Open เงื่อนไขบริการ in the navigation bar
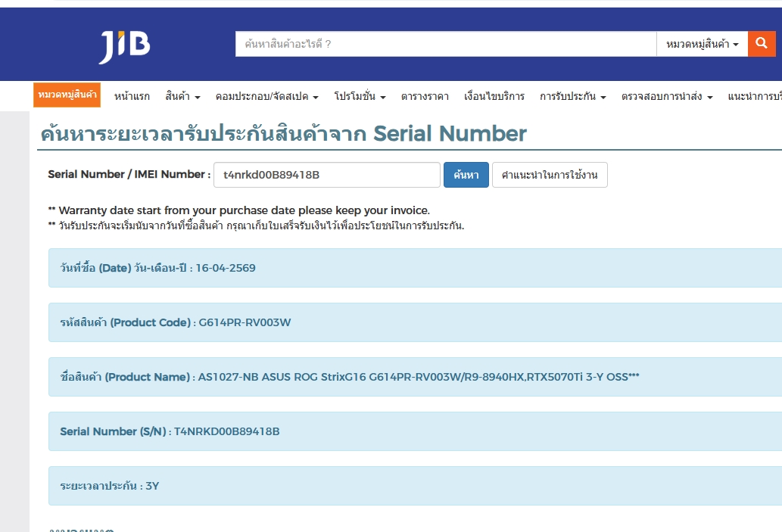 [494, 96]
